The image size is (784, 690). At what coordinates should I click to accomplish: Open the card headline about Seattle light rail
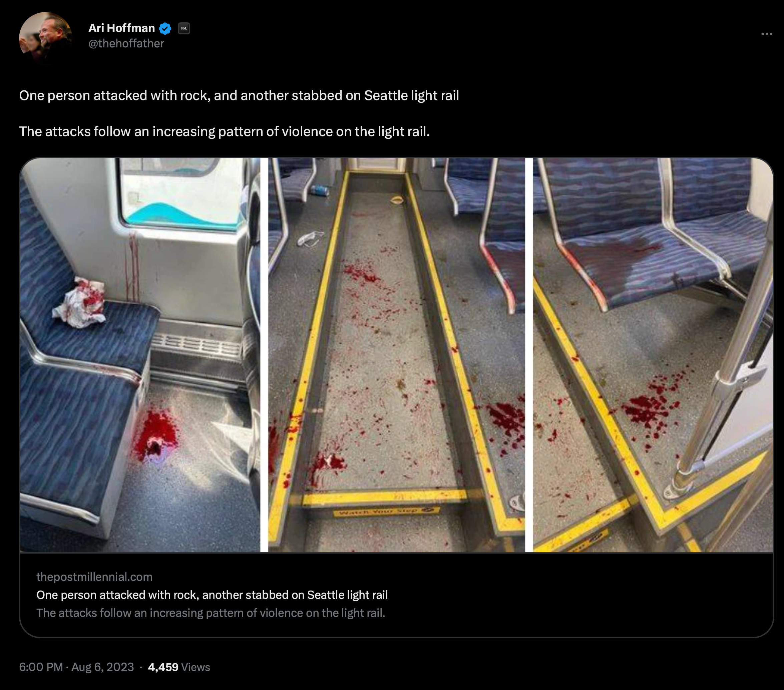coord(212,595)
